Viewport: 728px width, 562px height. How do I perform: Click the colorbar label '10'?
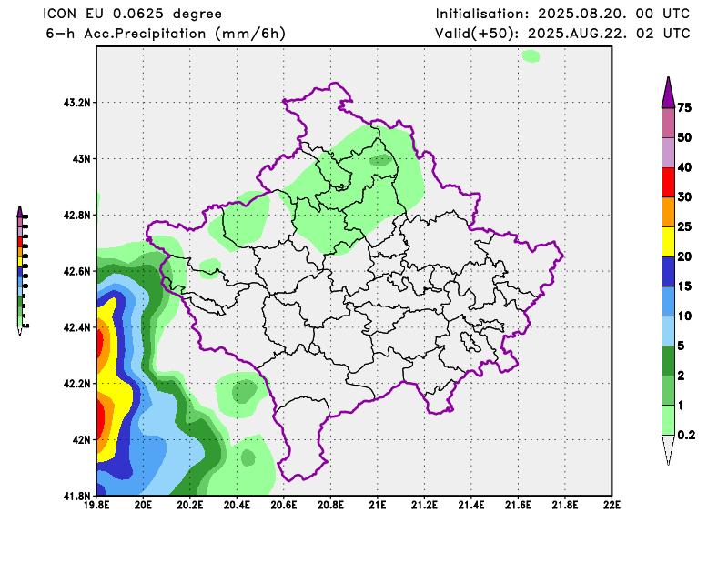(684, 316)
